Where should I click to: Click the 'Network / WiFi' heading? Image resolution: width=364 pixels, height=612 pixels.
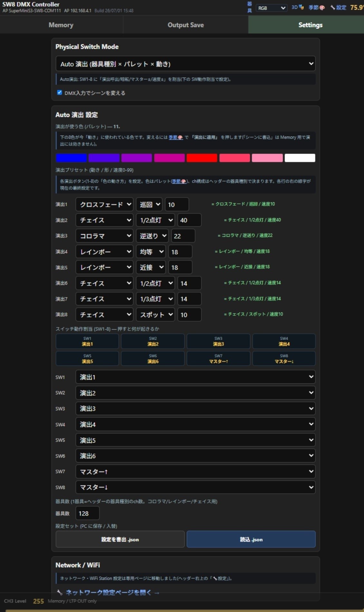pos(78,565)
